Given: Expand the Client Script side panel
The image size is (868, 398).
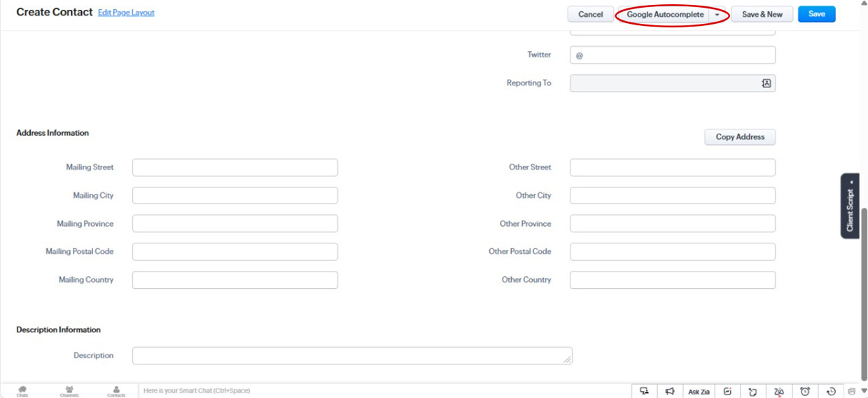Looking at the screenshot, I should click(x=850, y=206).
